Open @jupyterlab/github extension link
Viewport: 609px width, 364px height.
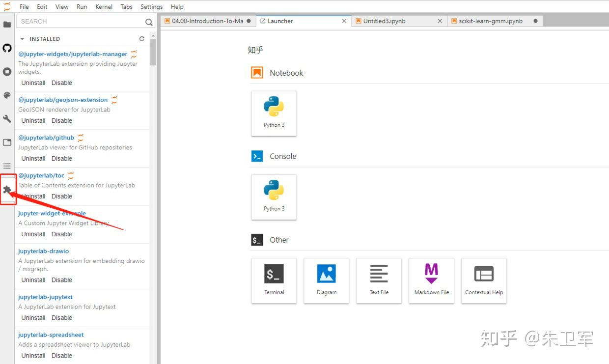(x=46, y=138)
